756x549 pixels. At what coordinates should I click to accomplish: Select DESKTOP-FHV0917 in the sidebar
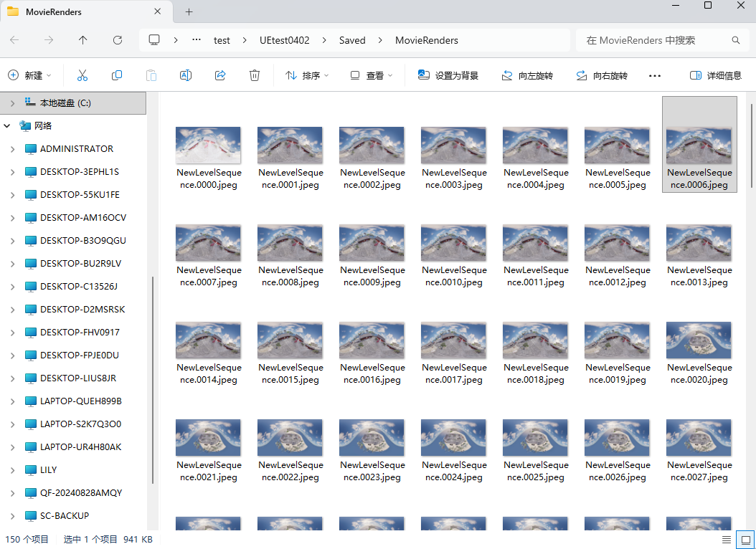tap(80, 333)
